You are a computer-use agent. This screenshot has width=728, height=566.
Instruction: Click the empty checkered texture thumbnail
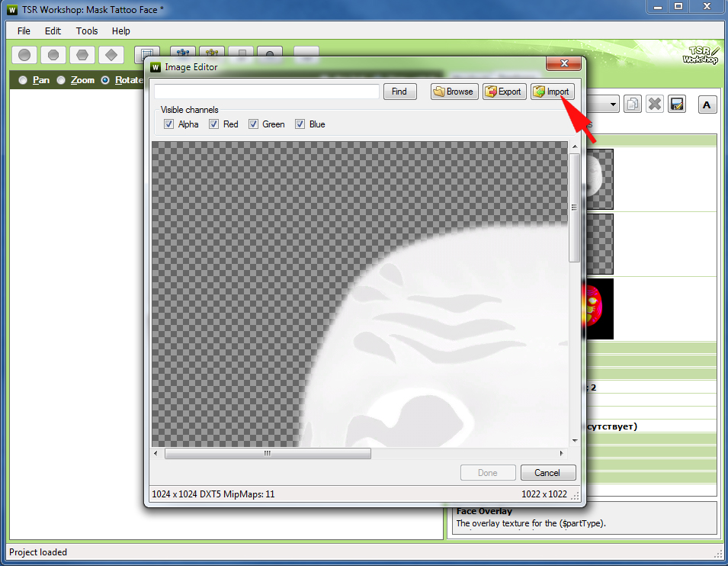tap(599, 244)
